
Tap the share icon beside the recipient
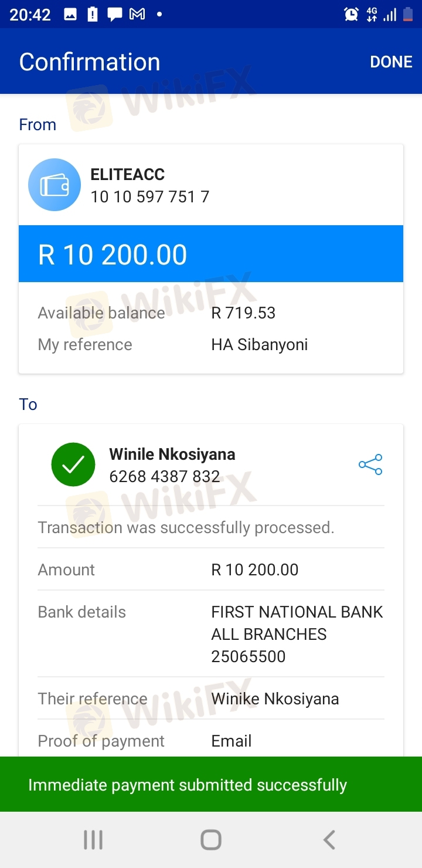click(370, 464)
